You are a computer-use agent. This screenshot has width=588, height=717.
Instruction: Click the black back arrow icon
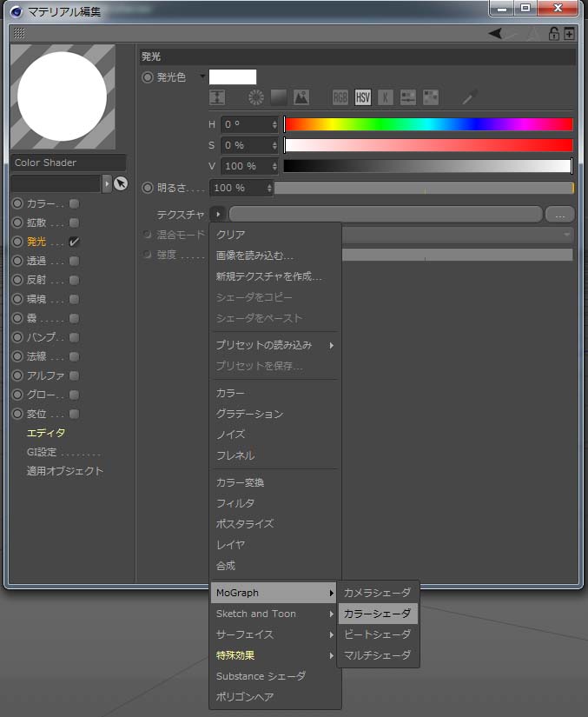click(495, 34)
